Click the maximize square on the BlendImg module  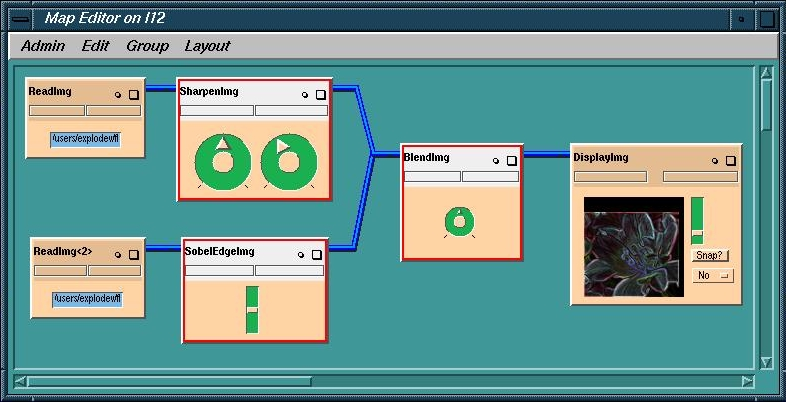tap(511, 160)
